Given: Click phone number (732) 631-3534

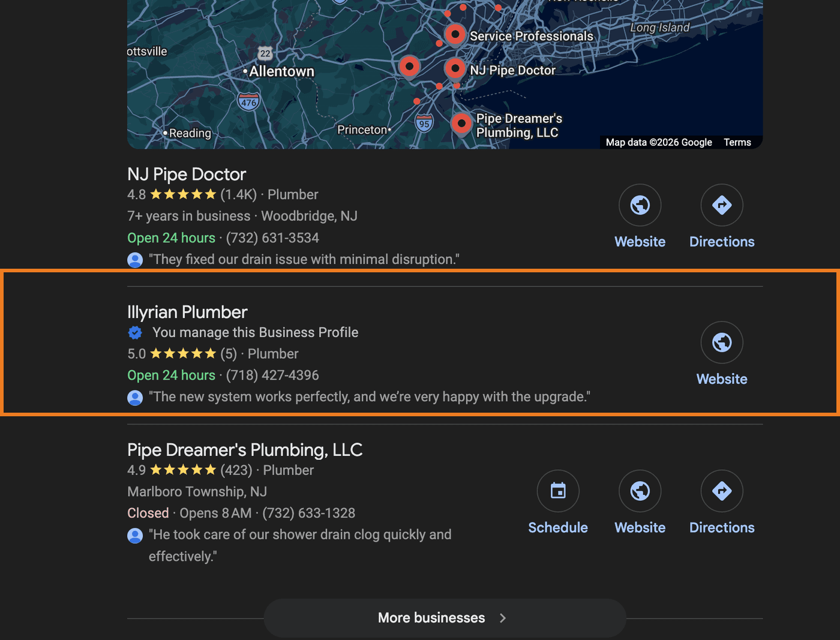Looking at the screenshot, I should [272, 238].
